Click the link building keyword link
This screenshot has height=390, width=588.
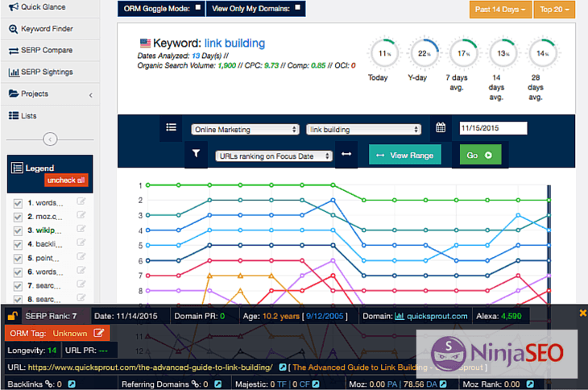point(234,44)
